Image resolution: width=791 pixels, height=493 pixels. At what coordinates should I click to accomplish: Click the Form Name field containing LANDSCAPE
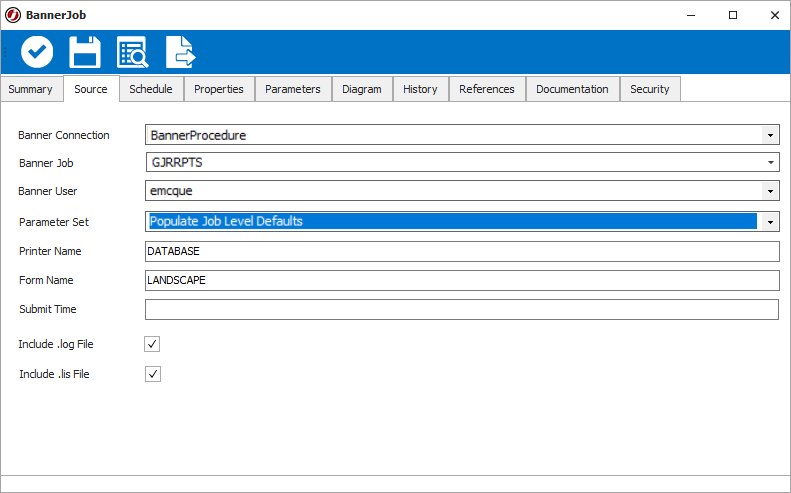point(462,281)
